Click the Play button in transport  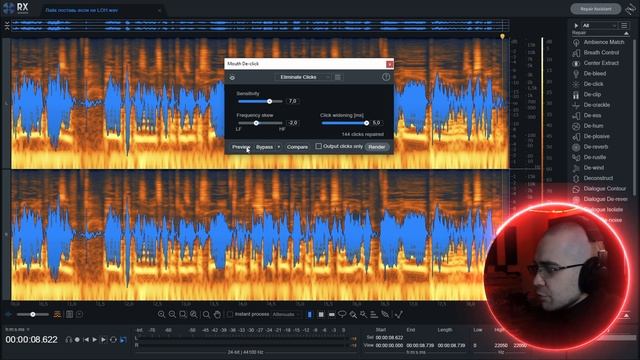[95, 340]
